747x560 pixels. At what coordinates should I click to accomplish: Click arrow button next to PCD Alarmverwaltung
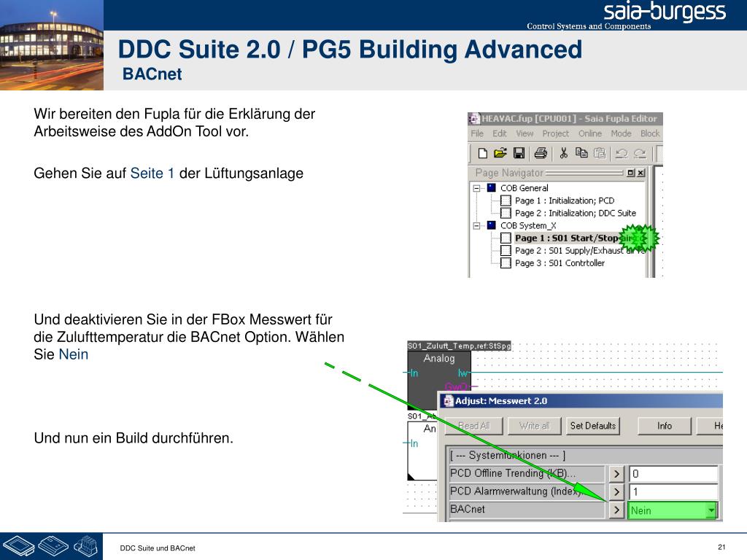[x=616, y=491]
